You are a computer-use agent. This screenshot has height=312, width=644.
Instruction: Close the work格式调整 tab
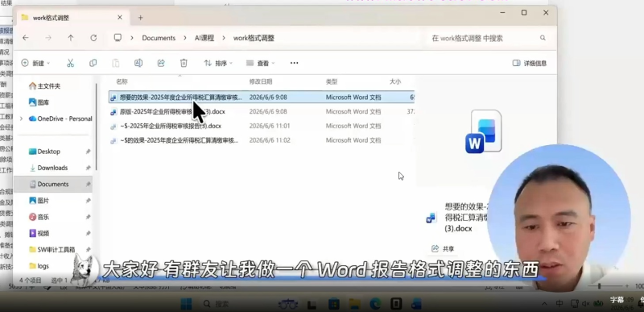tap(119, 17)
